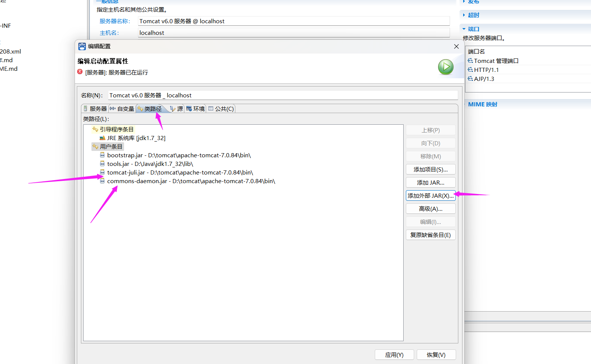Click 复原缺省条目(E) button

(x=431, y=235)
